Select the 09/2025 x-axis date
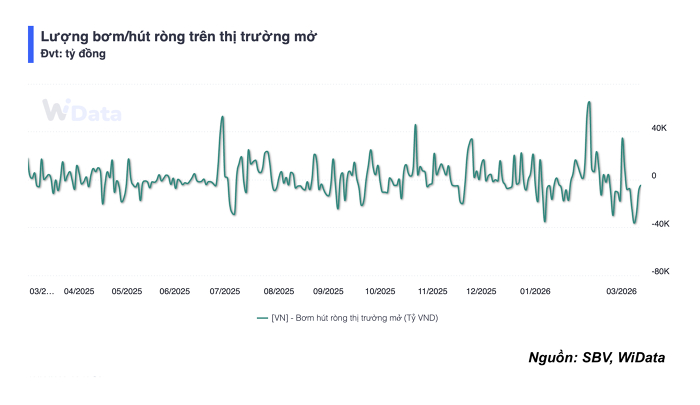Viewport: 700px width, 405px height. (329, 291)
